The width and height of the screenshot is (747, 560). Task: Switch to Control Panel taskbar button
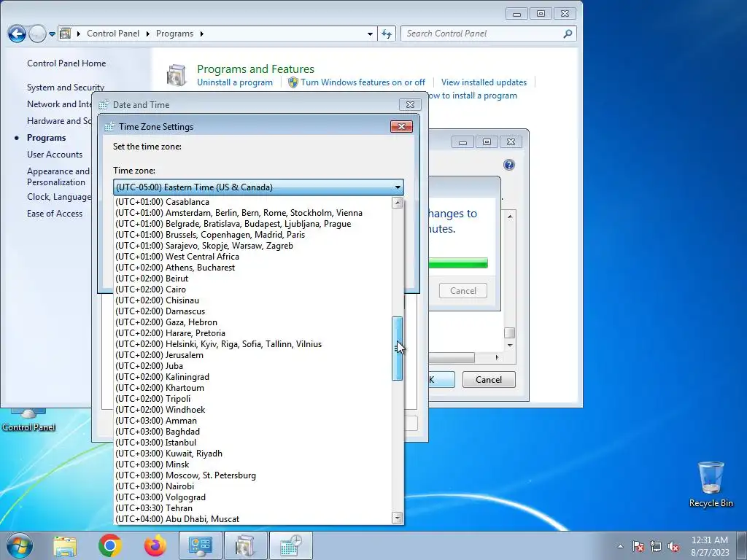[200, 545]
